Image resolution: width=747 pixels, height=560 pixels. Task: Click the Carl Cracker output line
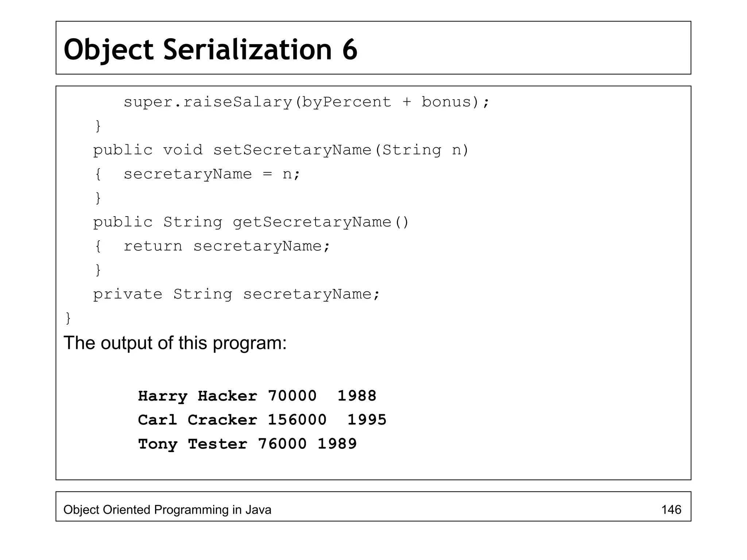[262, 420]
